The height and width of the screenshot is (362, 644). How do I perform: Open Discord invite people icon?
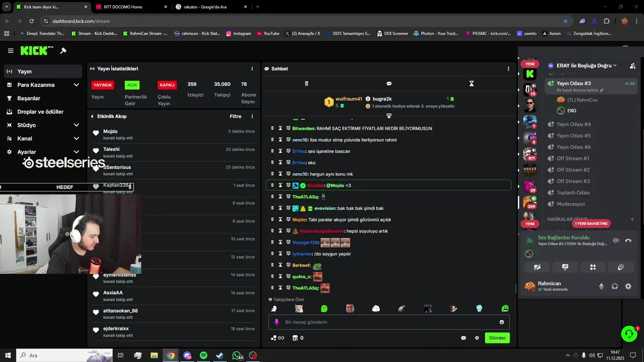(x=632, y=66)
